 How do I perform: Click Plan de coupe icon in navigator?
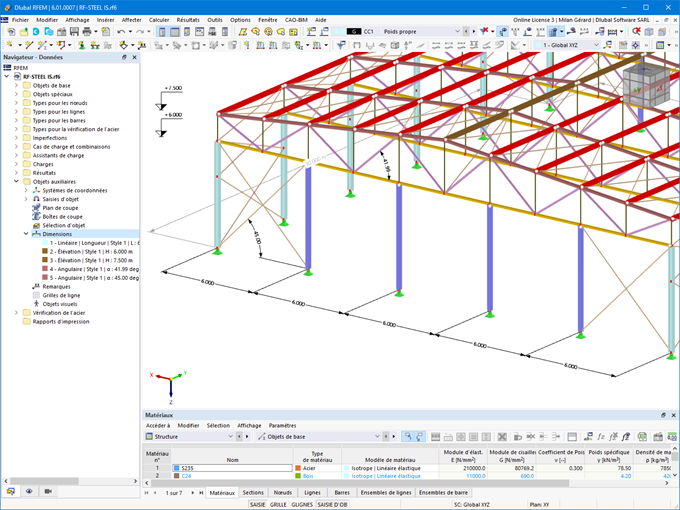tap(36, 208)
